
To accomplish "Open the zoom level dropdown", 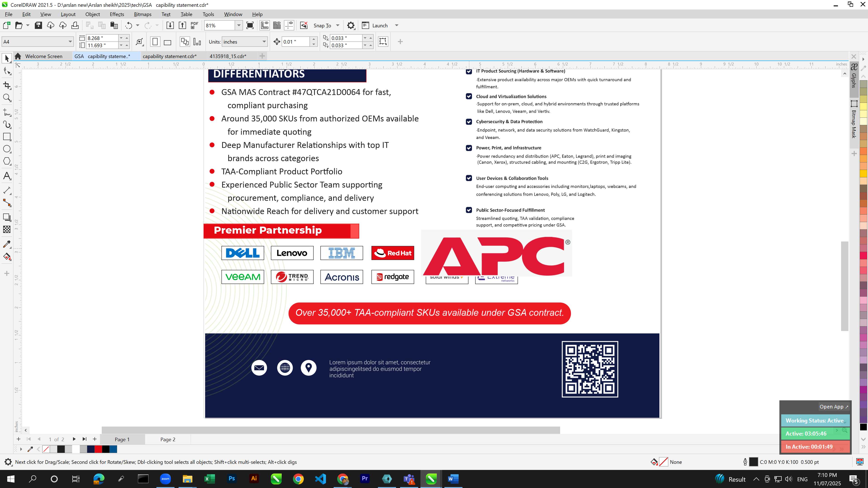I will coord(239,25).
